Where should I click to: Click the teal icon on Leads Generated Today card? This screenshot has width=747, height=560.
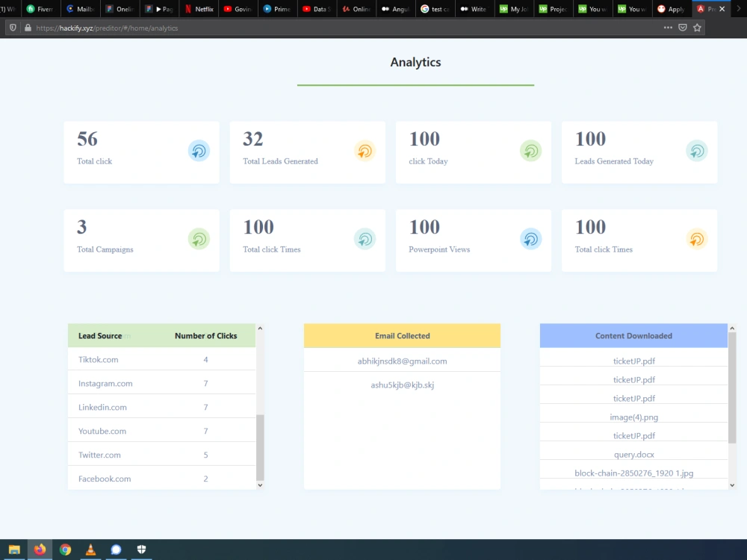click(696, 151)
